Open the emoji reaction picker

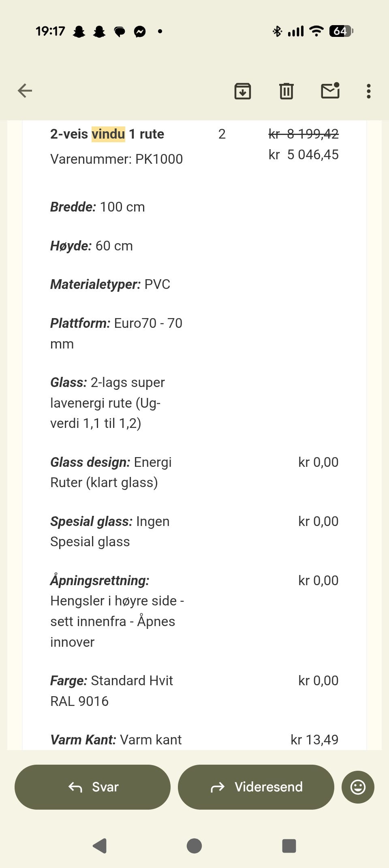[358, 787]
